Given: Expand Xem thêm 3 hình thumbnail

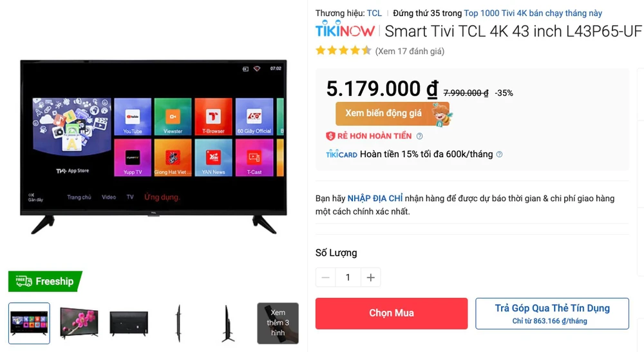Looking at the screenshot, I should coord(278,324).
